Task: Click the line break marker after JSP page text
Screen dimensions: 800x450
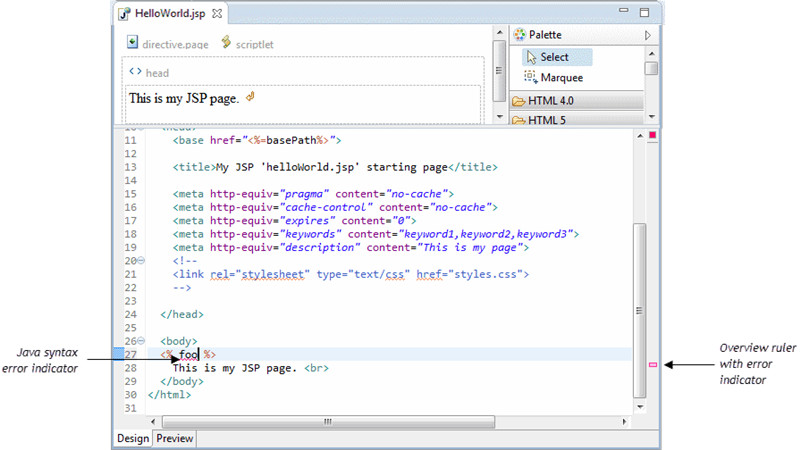Action: click(x=250, y=97)
